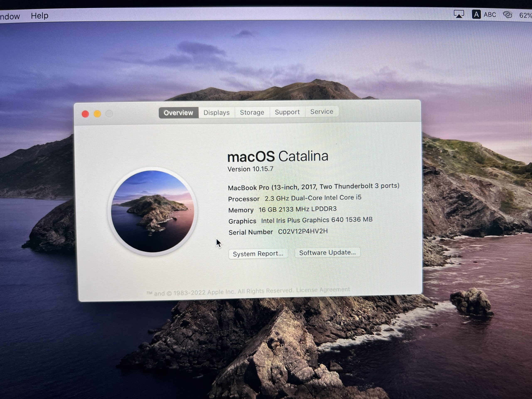Viewport: 532px width, 399px height.
Task: Click the MacBook Pro model name line
Action: tap(314, 187)
